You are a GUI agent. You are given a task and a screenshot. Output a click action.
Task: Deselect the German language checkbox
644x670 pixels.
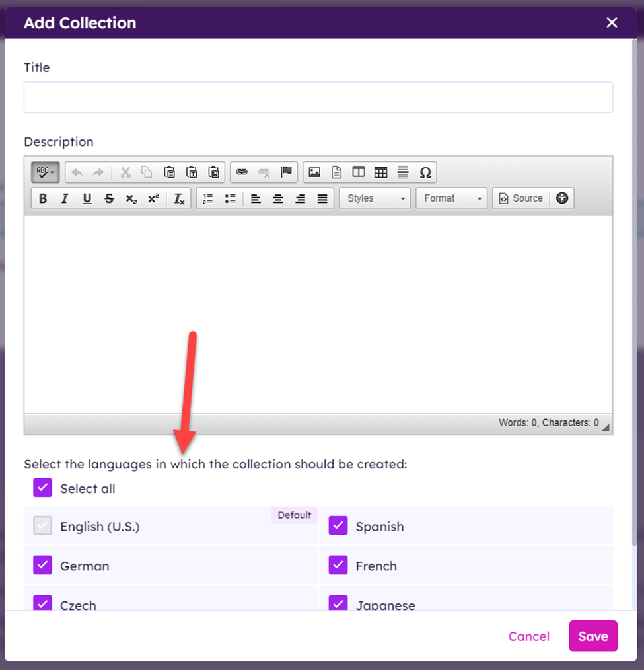pyautogui.click(x=43, y=566)
